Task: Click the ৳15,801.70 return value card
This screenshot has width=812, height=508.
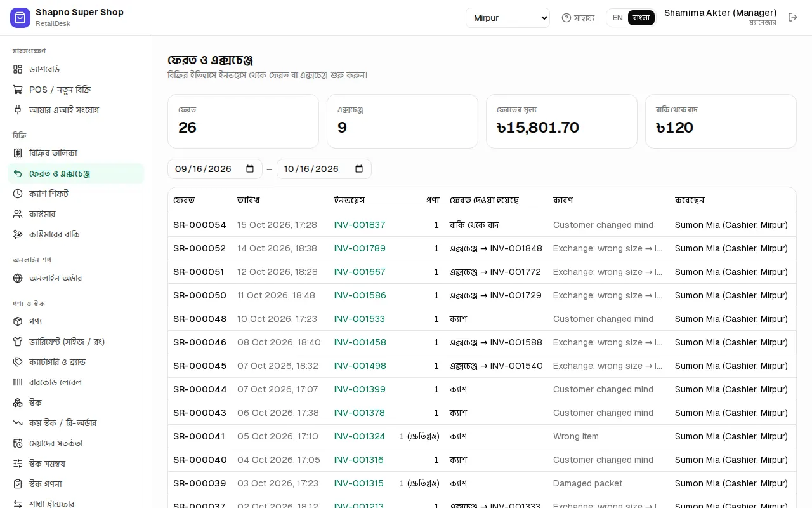Action: point(561,121)
